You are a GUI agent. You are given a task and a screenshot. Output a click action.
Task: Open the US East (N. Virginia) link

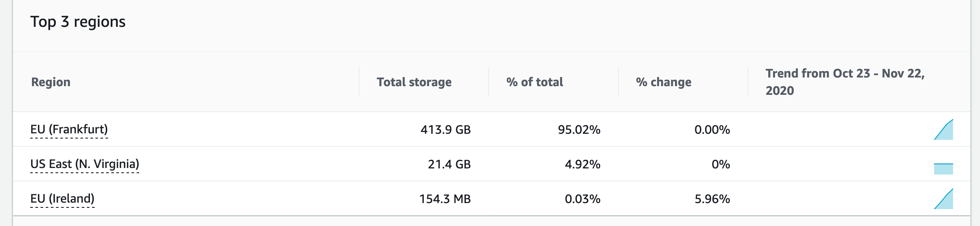(x=85, y=164)
